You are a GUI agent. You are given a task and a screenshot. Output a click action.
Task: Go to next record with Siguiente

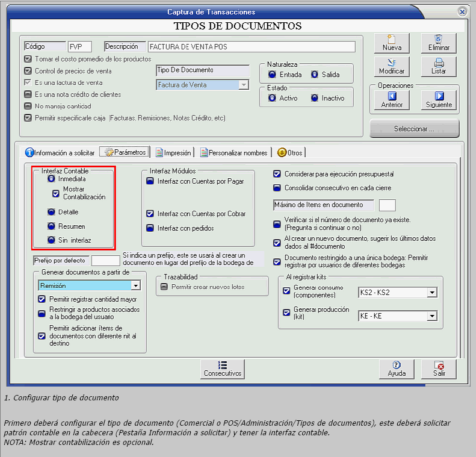click(x=438, y=99)
